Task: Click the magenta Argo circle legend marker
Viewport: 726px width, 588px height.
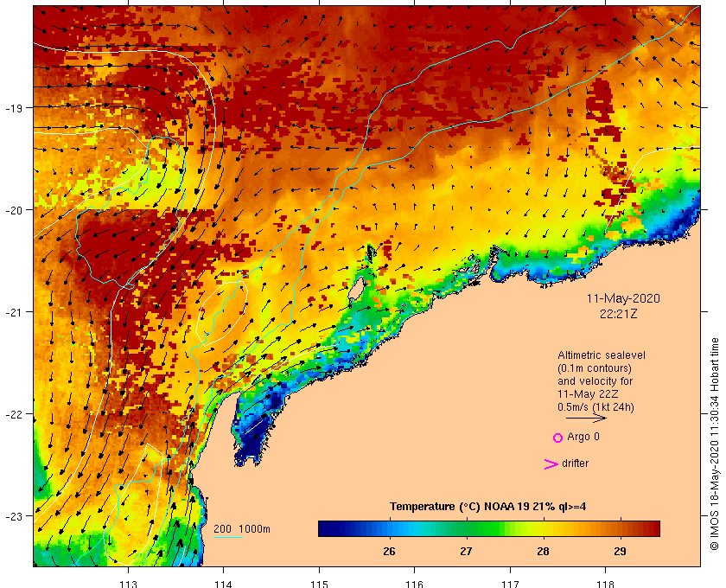Action: tap(558, 438)
